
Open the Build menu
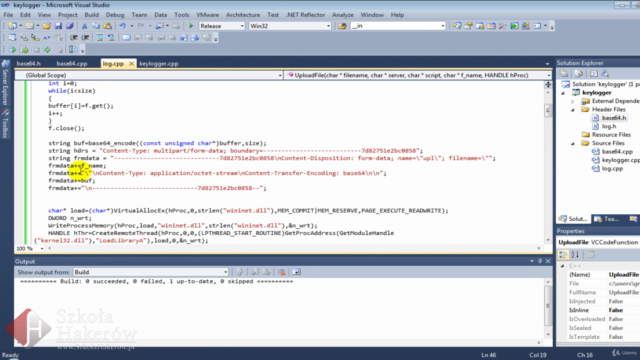click(x=91, y=15)
